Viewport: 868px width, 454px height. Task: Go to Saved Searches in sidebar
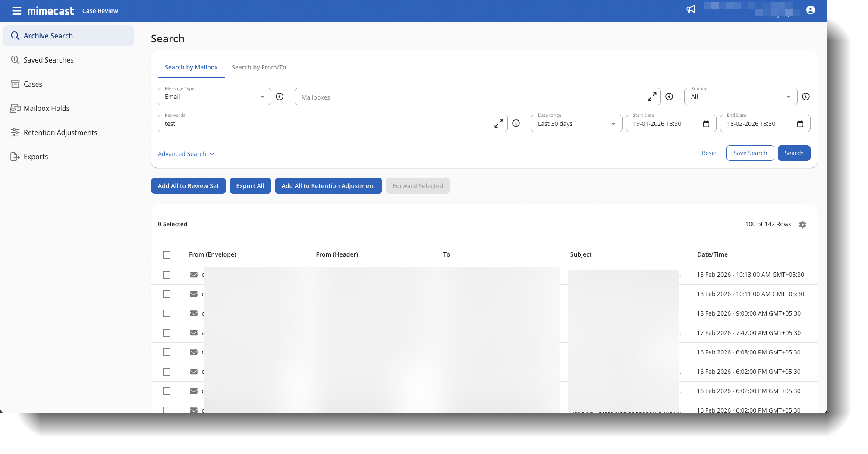(x=48, y=60)
